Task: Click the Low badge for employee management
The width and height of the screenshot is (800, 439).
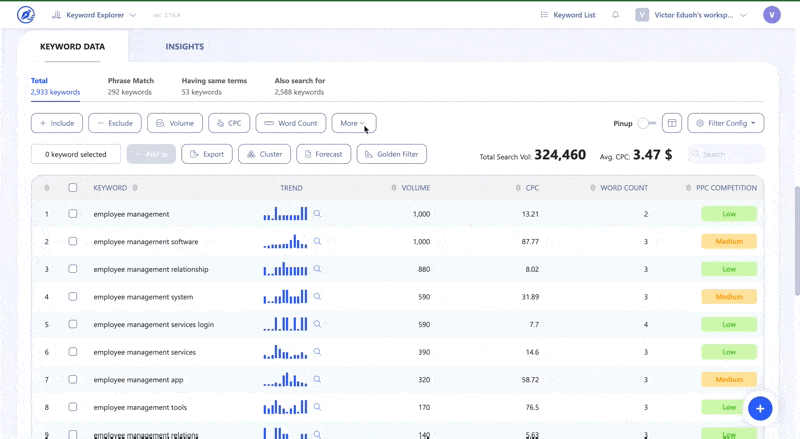Action: tap(729, 214)
